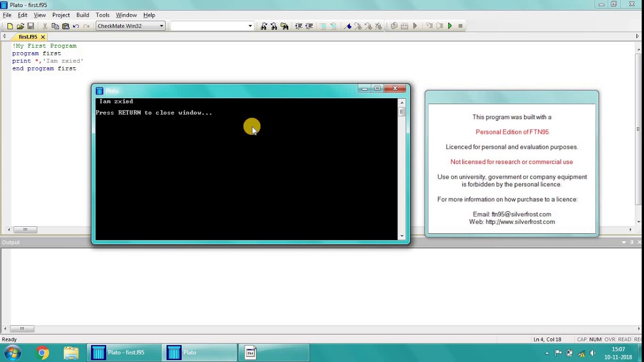Click the second binoculars find-next icon
Image resolution: width=644 pixels, height=362 pixels.
[x=274, y=26]
